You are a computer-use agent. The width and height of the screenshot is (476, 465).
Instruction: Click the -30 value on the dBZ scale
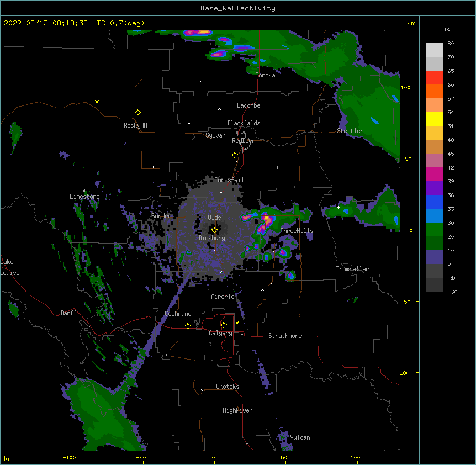452,292
